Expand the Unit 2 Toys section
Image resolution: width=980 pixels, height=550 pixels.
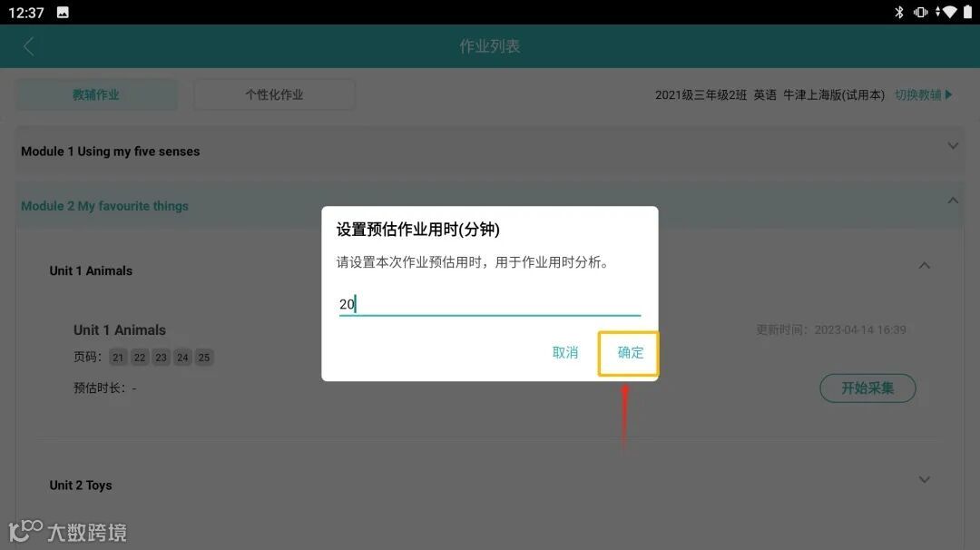coord(925,480)
